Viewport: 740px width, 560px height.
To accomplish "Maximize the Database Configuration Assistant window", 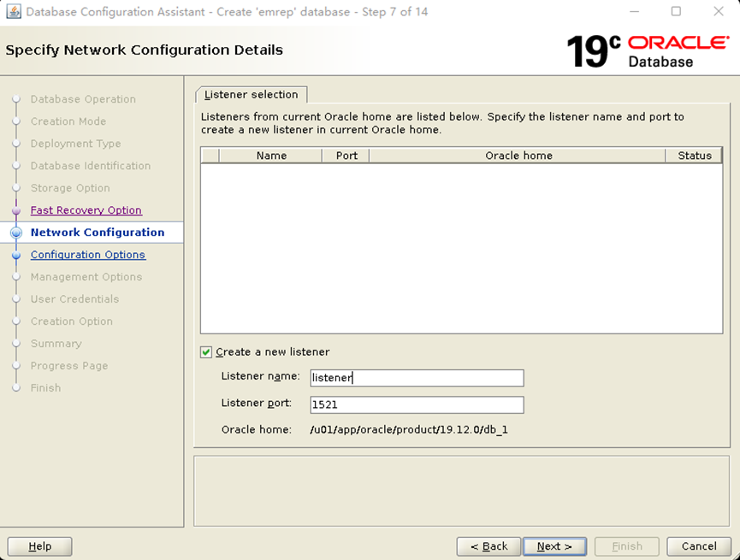I will point(676,11).
